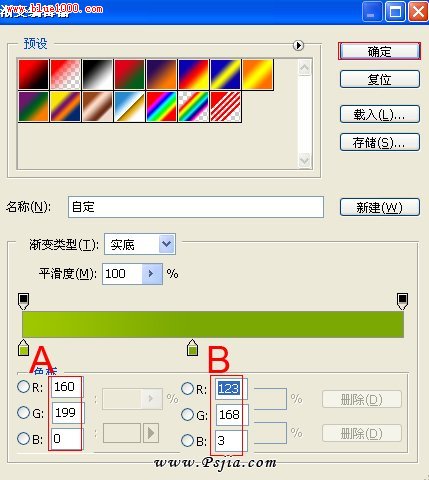Pick the red diagonal stripes preset
429x480 pixels.
pos(226,107)
